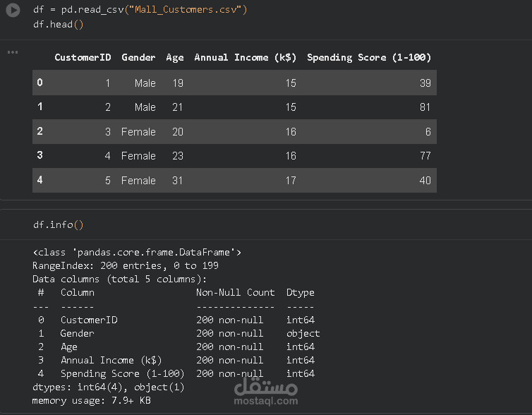Select the Age column header in table
Screen dimensions: 532x415
pos(175,58)
